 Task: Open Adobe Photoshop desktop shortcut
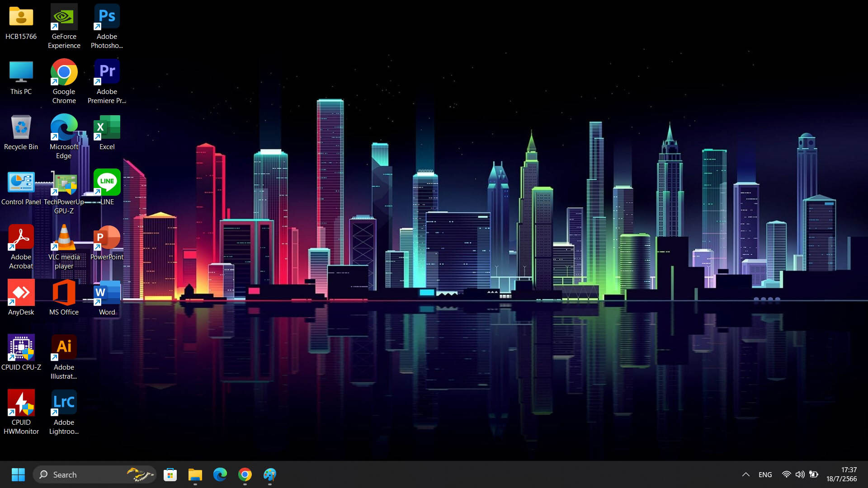click(107, 26)
